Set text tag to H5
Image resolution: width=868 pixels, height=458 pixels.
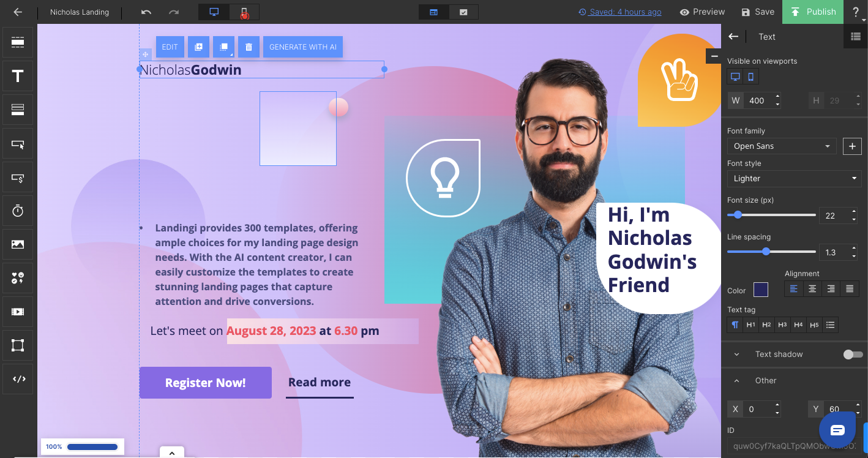point(814,325)
